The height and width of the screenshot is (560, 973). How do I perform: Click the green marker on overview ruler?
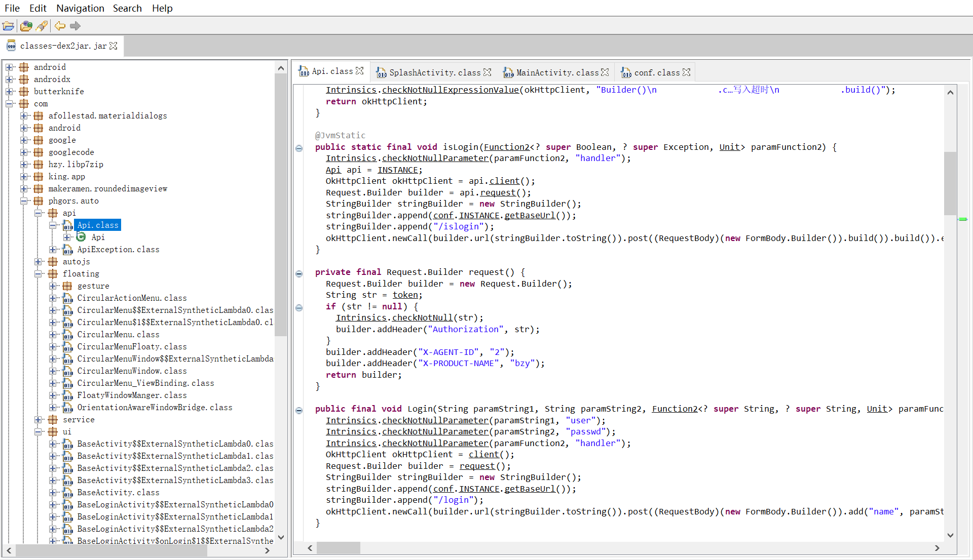(963, 219)
